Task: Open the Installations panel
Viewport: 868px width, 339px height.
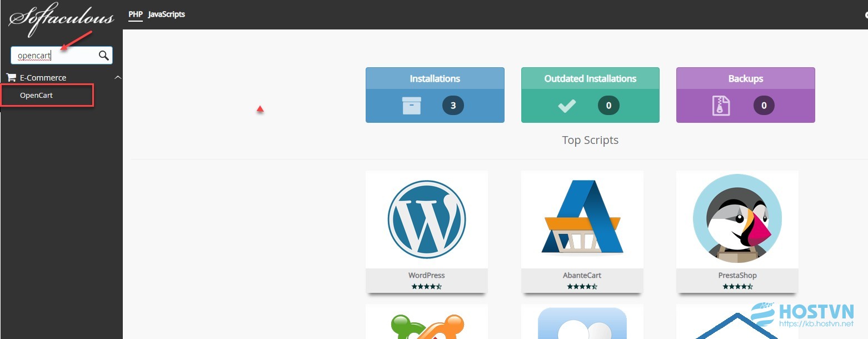Action: (435, 95)
